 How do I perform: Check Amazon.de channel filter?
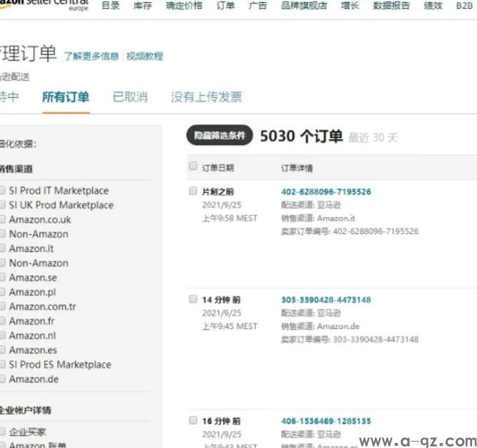click(2, 380)
